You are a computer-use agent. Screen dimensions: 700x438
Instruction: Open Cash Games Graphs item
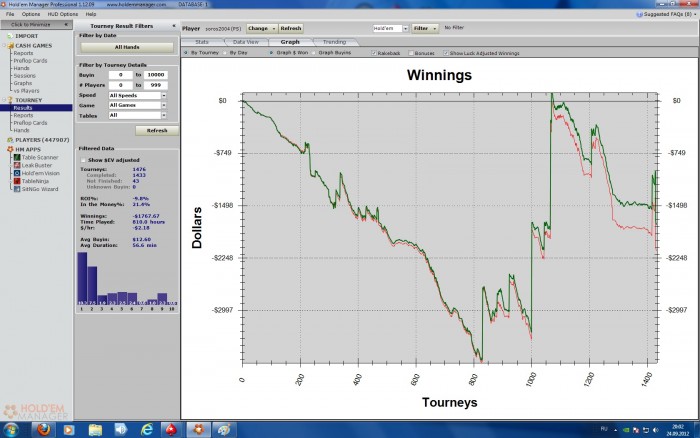pyautogui.click(x=23, y=83)
